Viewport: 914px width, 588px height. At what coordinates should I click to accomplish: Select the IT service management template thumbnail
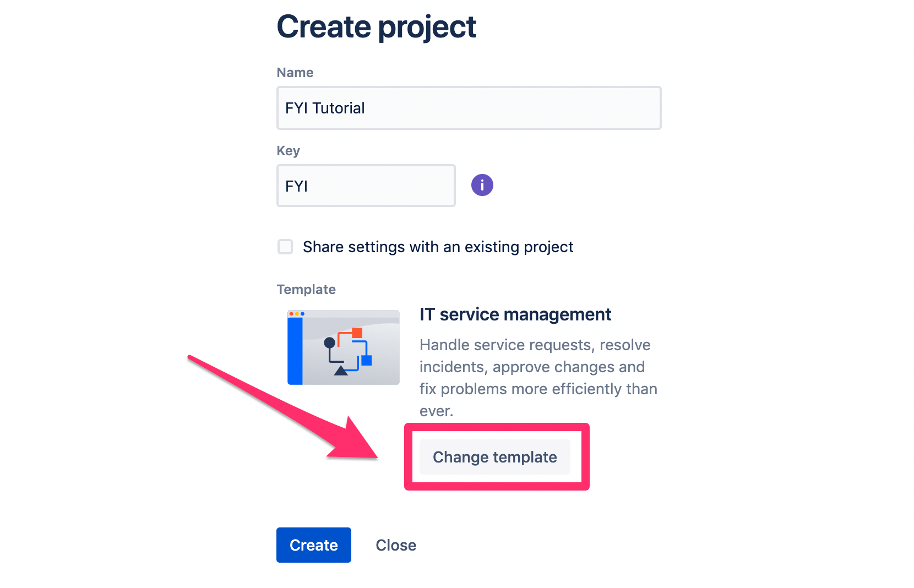(344, 347)
